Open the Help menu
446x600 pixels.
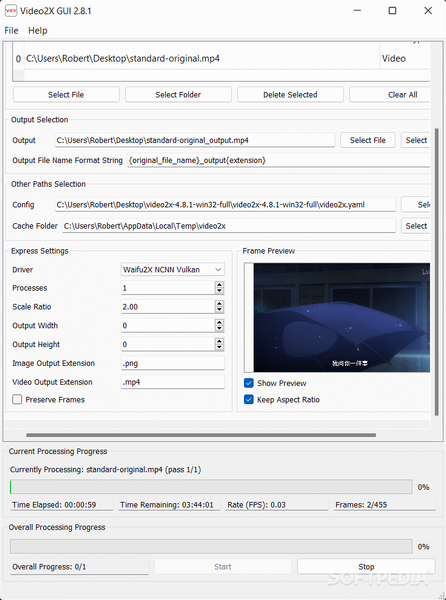(37, 31)
